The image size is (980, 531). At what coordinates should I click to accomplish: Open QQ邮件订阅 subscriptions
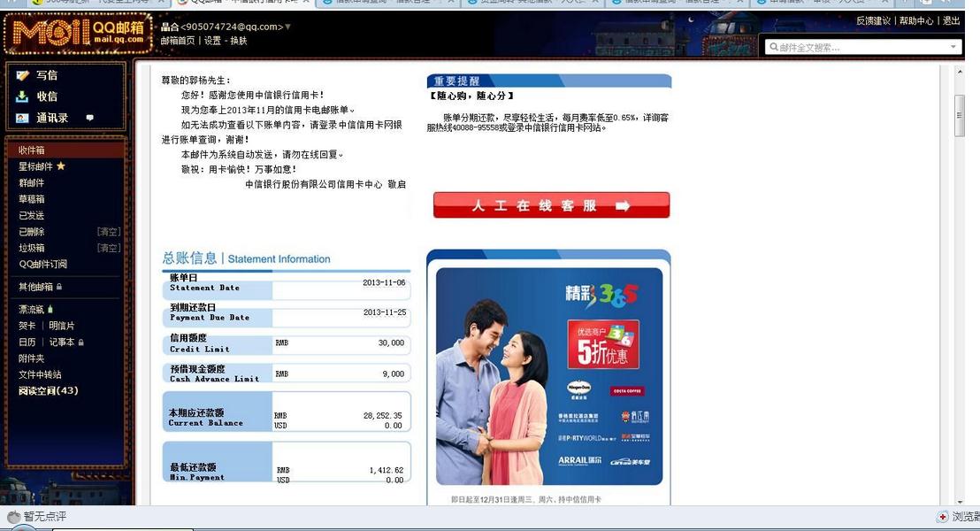pos(42,264)
